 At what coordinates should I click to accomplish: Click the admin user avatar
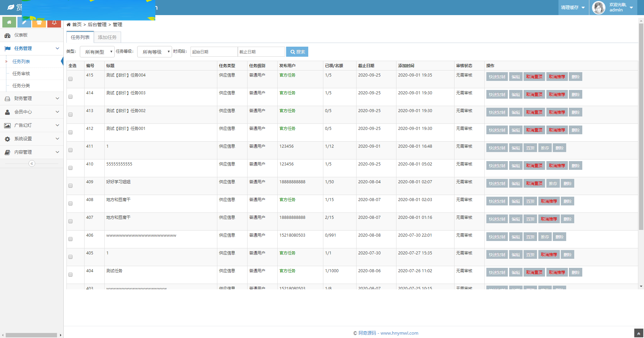pyautogui.click(x=599, y=7)
